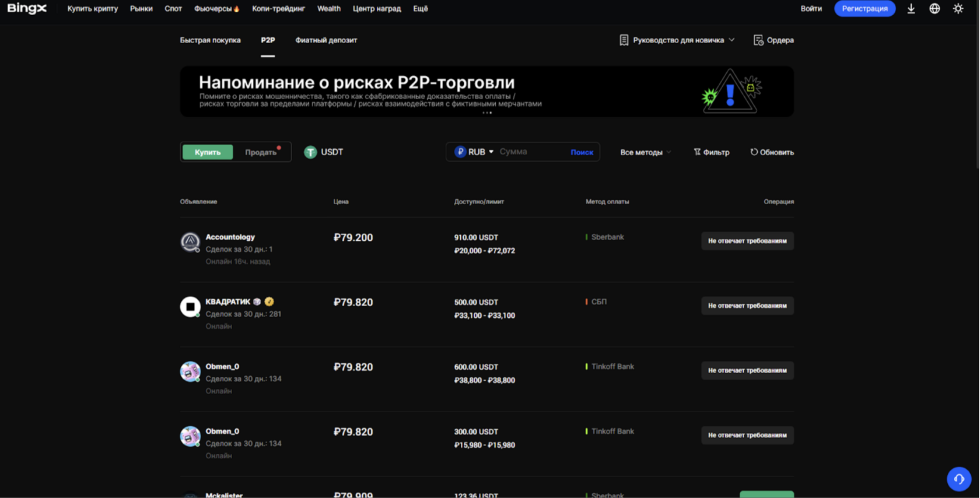Open the Accountology merchant name

point(230,237)
